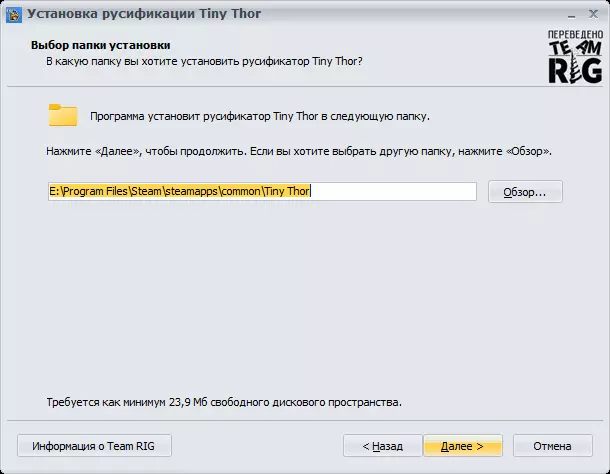Viewport: 610px width, 474px height.
Task: Open folder browser with the Обзор button
Action: point(525,191)
